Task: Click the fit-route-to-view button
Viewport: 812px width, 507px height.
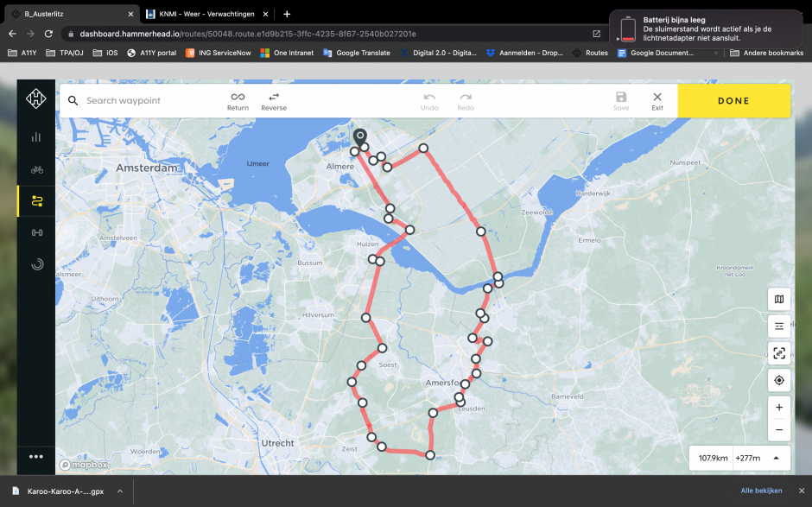Action: click(779, 353)
